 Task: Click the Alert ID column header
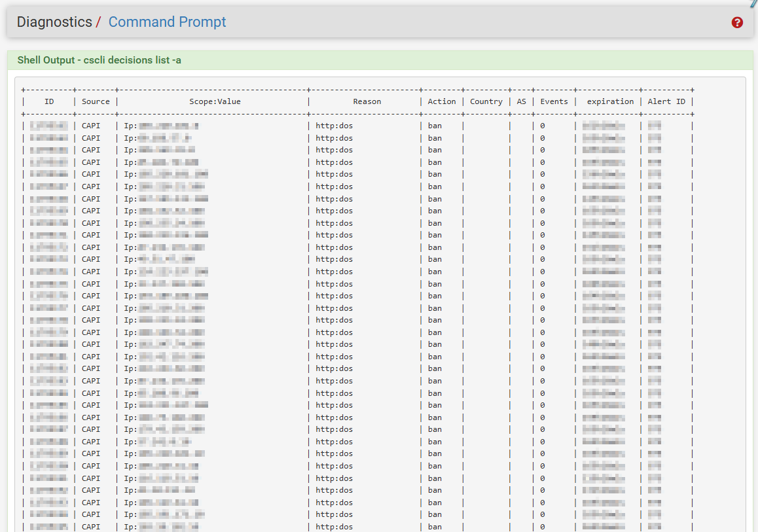[666, 101]
